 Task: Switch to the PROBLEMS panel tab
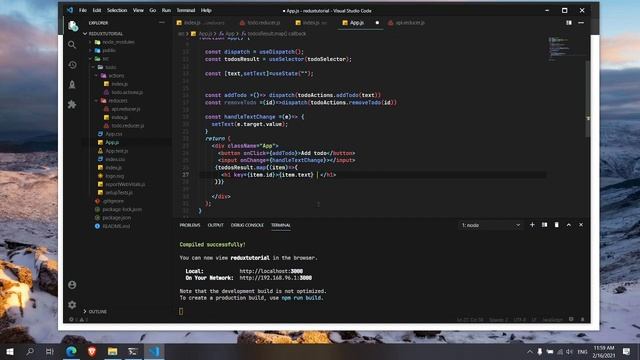click(x=190, y=225)
